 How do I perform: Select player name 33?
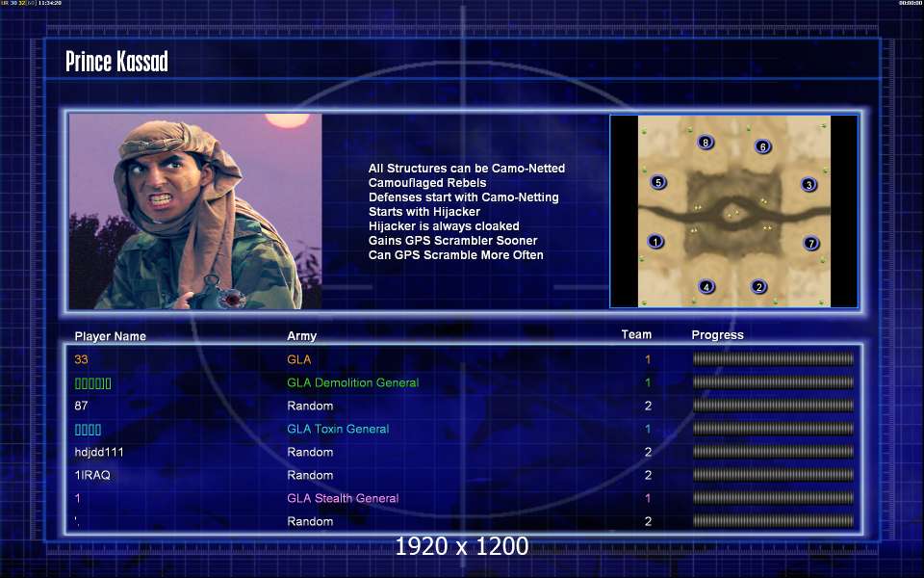(81, 359)
